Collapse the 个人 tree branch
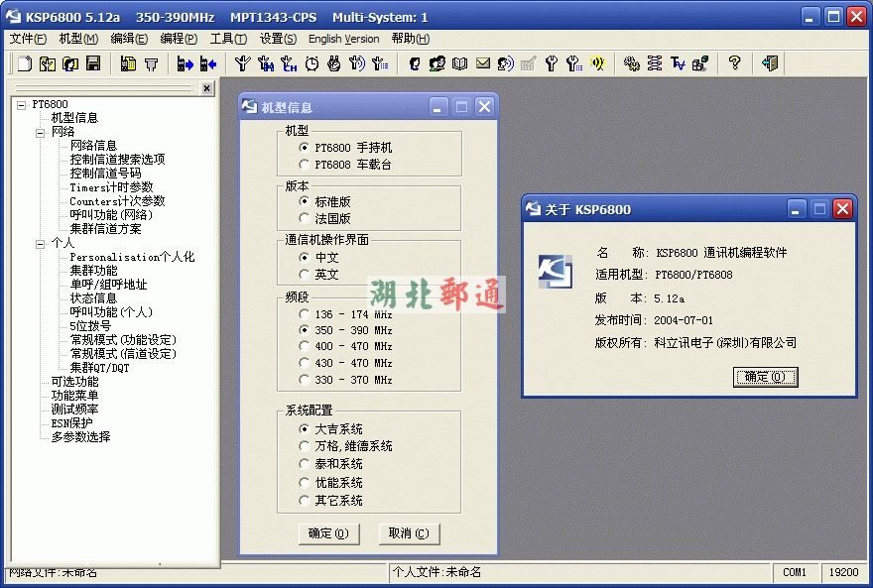The image size is (873, 588). pos(40,244)
